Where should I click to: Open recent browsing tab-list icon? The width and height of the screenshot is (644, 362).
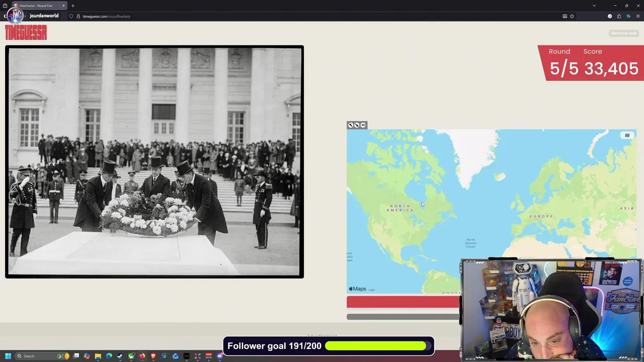point(5,6)
